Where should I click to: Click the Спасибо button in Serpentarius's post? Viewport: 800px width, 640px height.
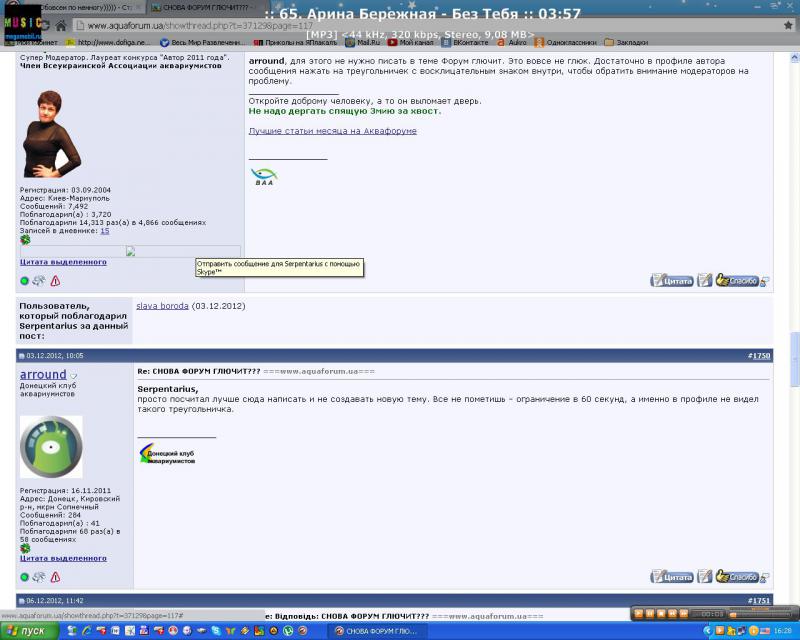click(x=737, y=577)
